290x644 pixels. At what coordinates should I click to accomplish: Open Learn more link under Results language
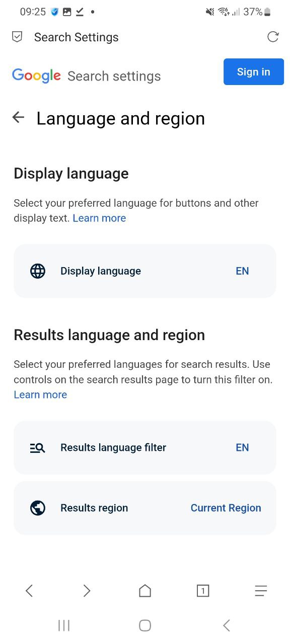coord(40,394)
